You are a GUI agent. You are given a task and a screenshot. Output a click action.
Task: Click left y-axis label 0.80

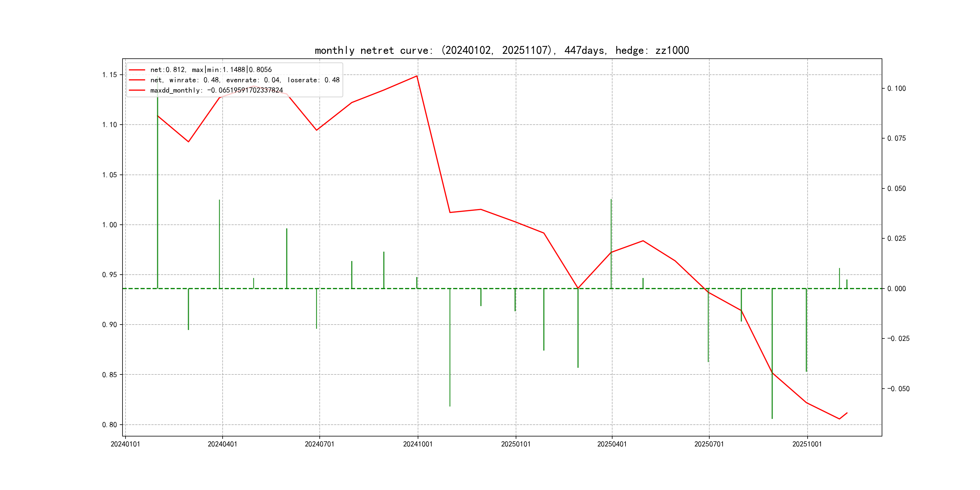109,425
